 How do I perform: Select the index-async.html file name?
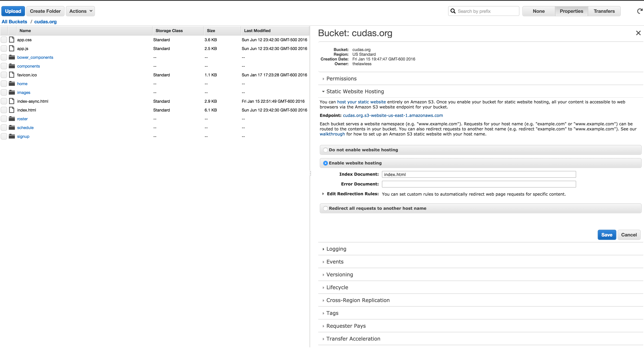[x=32, y=101]
